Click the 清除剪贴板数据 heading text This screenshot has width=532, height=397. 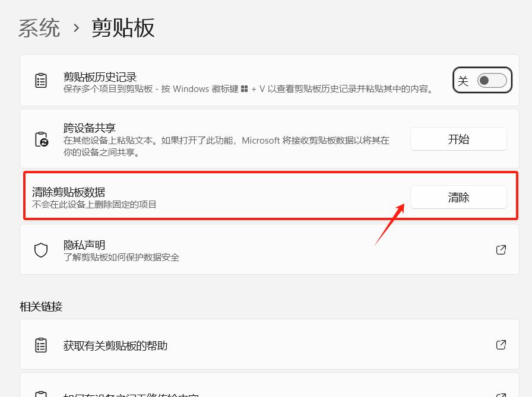pyautogui.click(x=68, y=192)
